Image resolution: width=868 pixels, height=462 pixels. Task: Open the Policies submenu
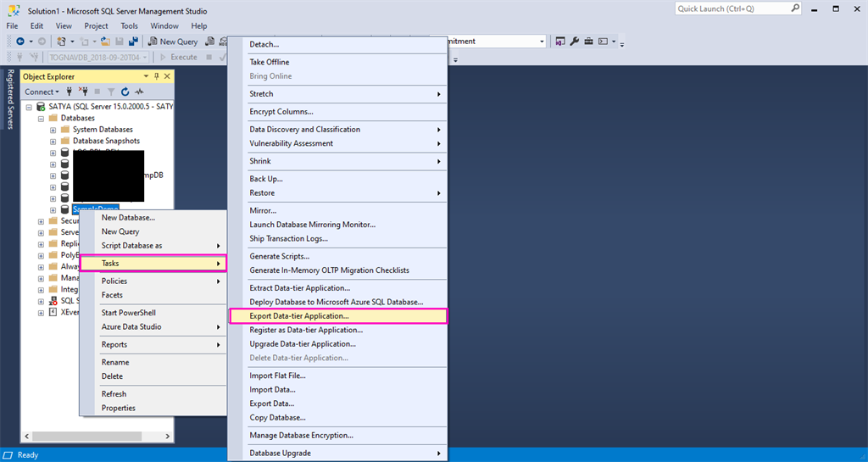click(x=153, y=281)
